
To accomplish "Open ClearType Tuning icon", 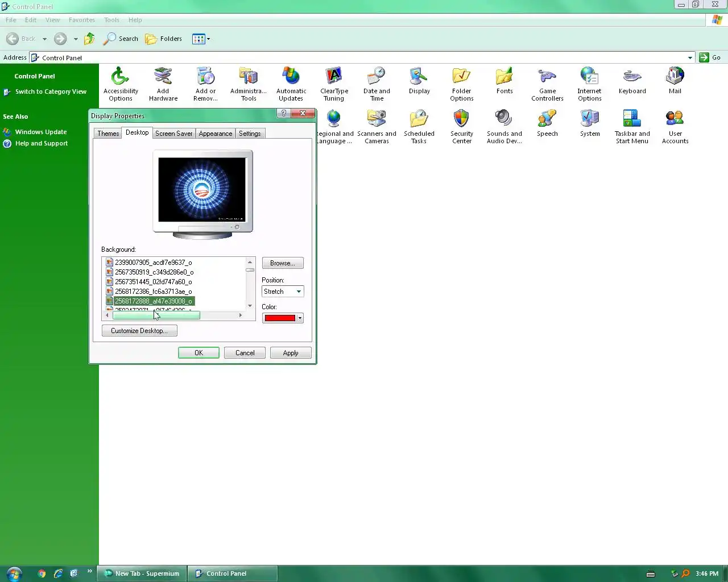I will click(334, 84).
